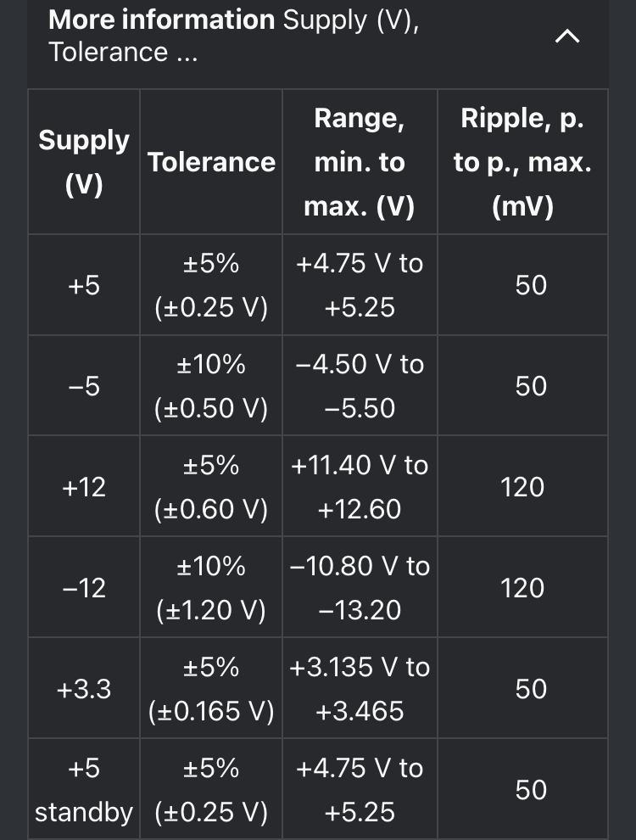Click the +5 standby supply cell
Image resolution: width=636 pixels, height=840 pixels.
click(84, 790)
